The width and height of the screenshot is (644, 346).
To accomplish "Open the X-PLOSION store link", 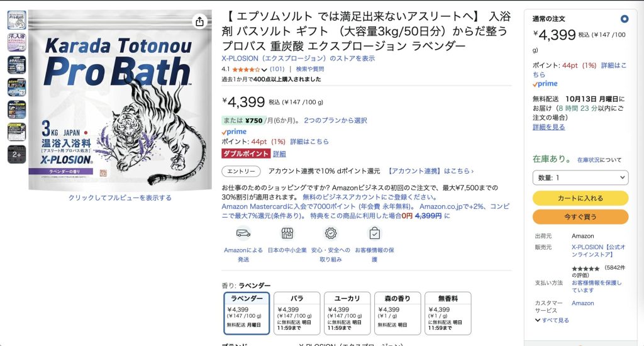I will [x=298, y=59].
